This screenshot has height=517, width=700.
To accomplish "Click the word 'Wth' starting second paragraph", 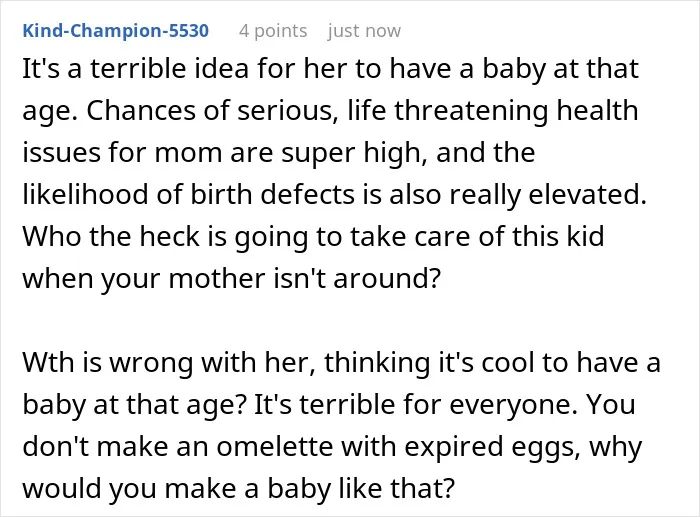I will [48, 363].
